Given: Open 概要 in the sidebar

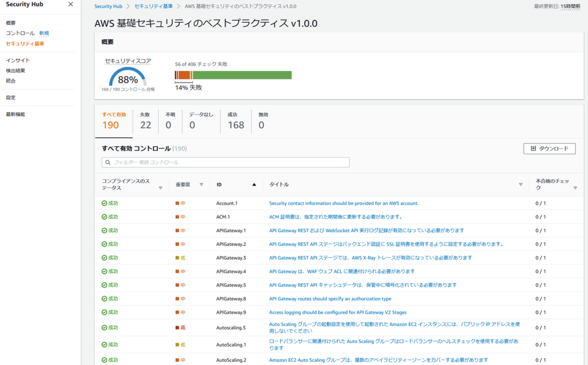Looking at the screenshot, I should [11, 23].
